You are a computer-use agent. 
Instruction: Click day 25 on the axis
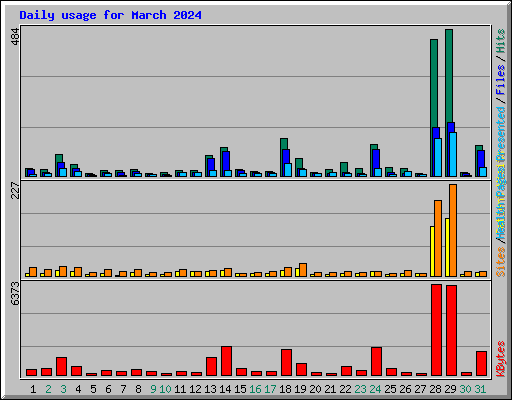tap(390, 389)
